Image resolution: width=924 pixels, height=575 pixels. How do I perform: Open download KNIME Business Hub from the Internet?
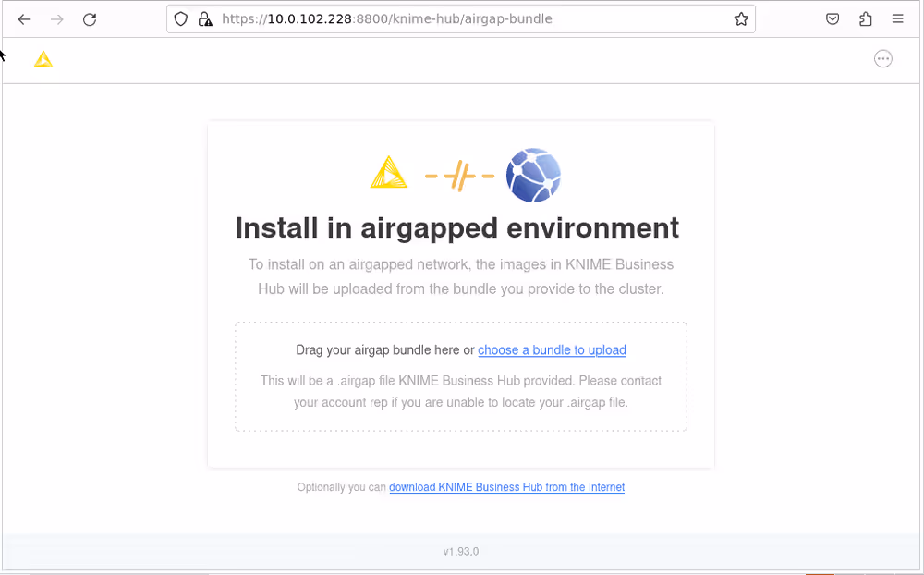[507, 487]
